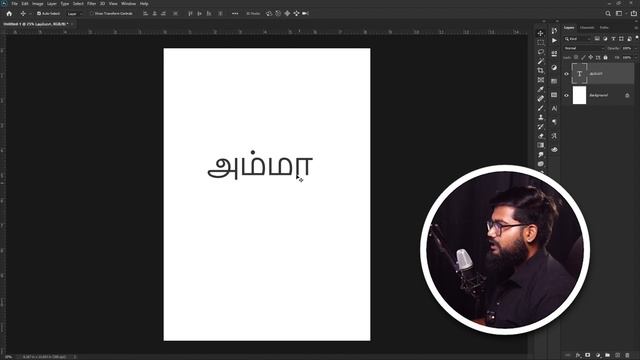Image resolution: width=640 pixels, height=360 pixels.
Task: Create new adjustment layer icon
Action: click(598, 356)
